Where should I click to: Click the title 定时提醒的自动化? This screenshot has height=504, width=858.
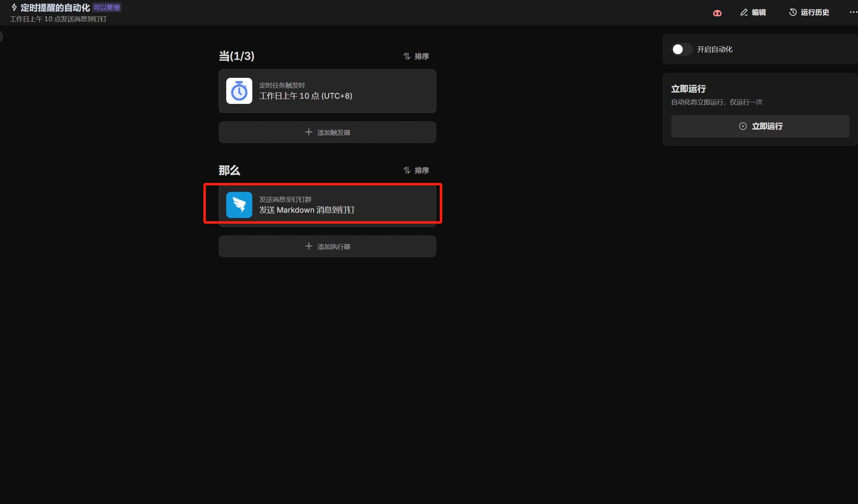[55, 8]
